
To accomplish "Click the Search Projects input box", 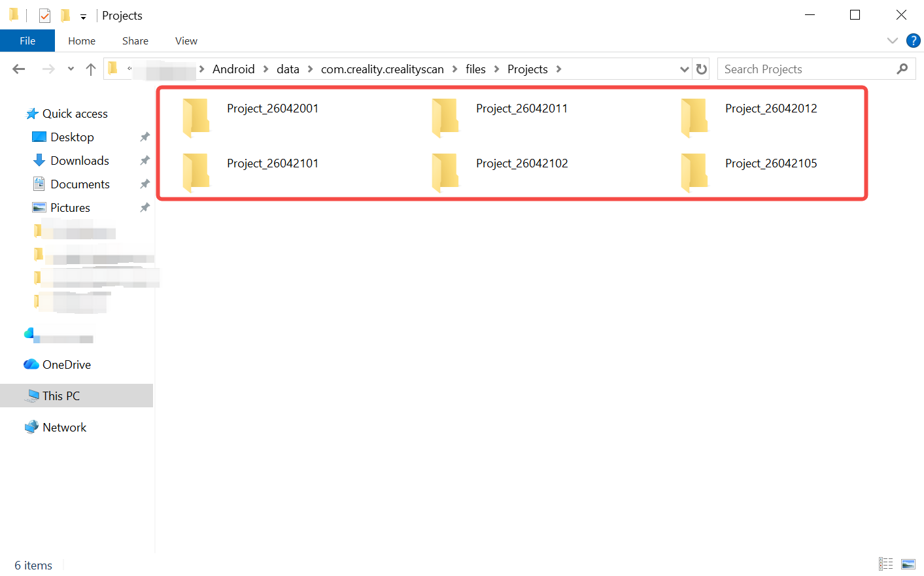I will coord(807,69).
